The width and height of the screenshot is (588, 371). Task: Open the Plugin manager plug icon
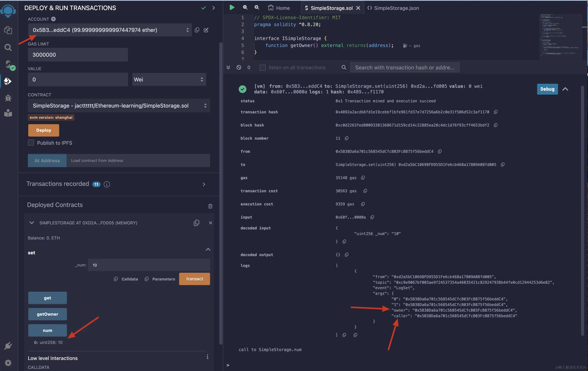click(x=8, y=346)
